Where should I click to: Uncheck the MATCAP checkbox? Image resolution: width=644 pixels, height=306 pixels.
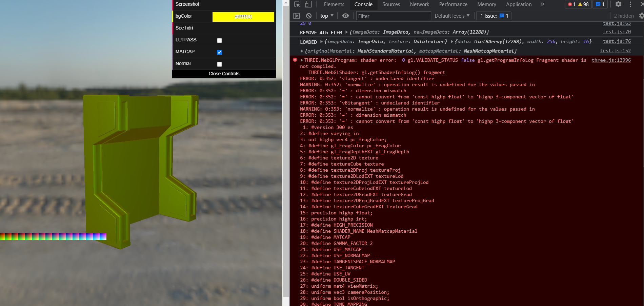[x=219, y=52]
